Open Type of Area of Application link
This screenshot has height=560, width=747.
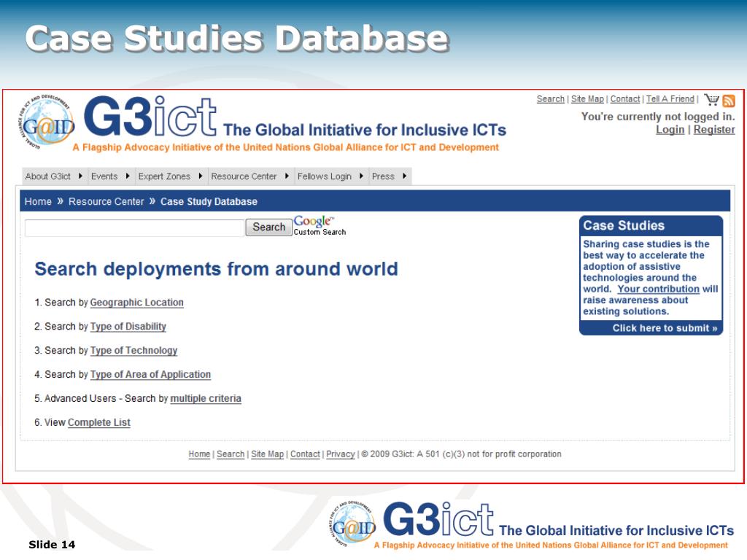coord(150,374)
